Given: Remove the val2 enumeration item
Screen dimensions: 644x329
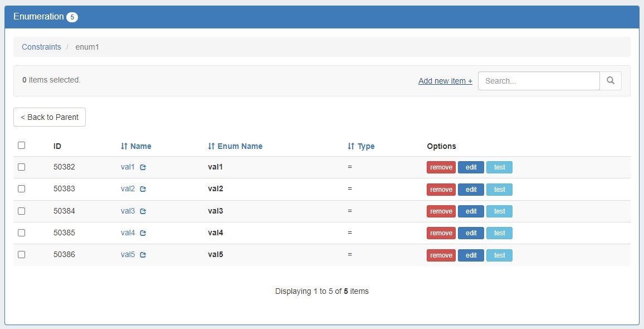Looking at the screenshot, I should click(x=441, y=190).
